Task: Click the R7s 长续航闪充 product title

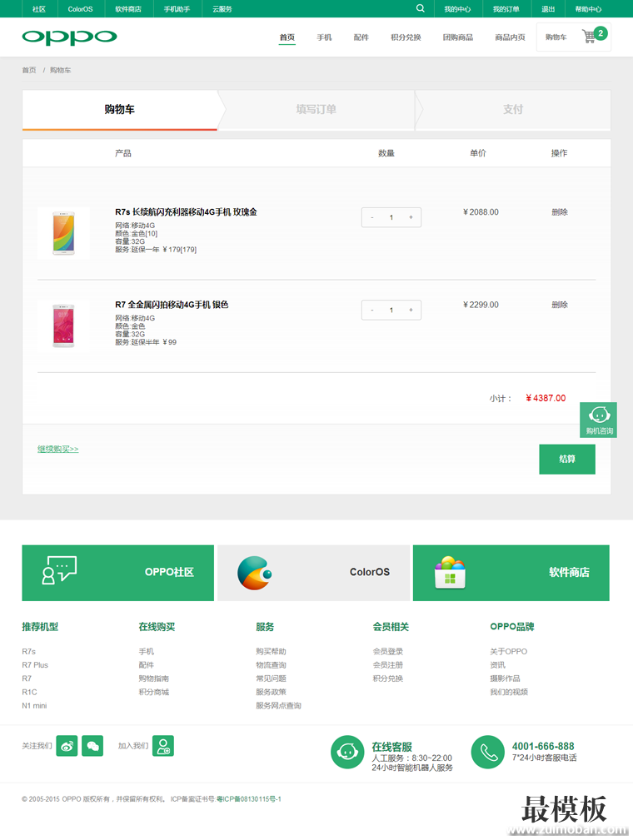Action: coord(186,212)
